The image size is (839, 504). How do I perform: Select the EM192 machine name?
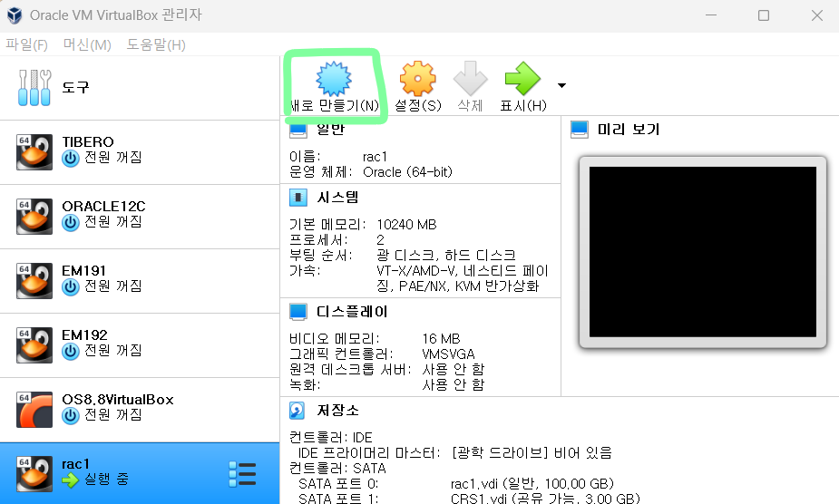(84, 334)
